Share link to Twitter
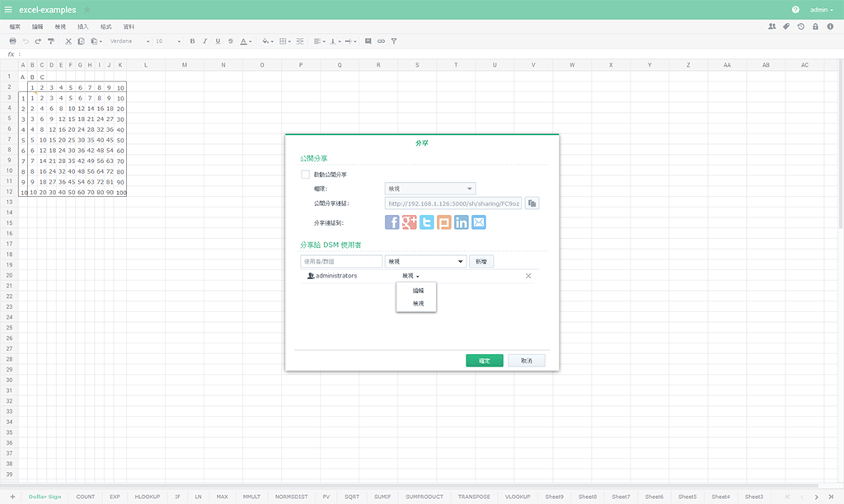844x504 pixels. (x=427, y=222)
